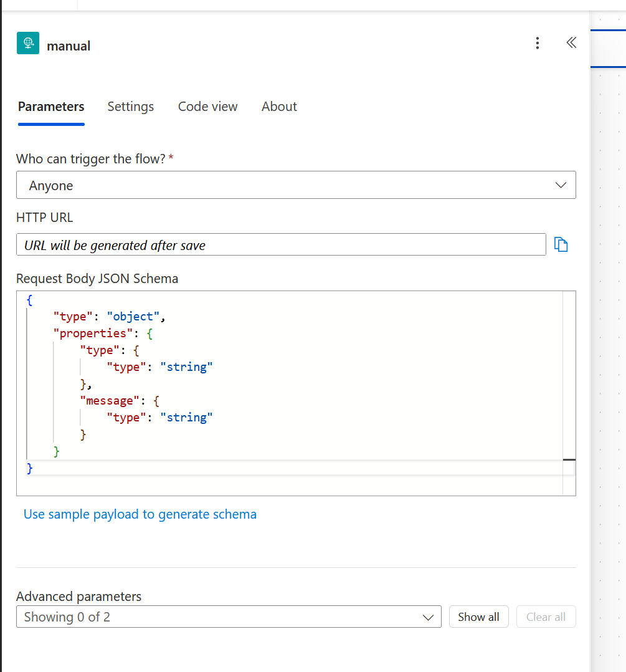
Task: Copy the HTTP URL using the copy icon
Action: (x=561, y=245)
